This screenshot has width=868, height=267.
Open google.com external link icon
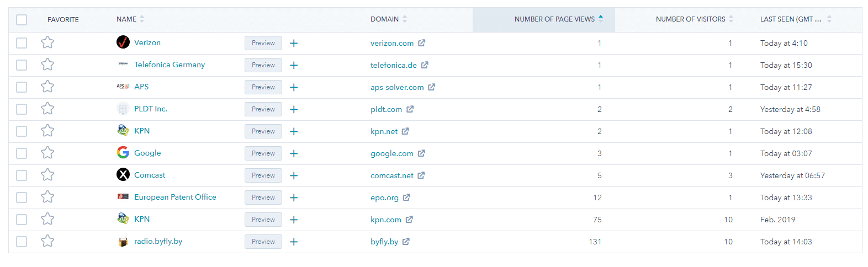click(421, 153)
